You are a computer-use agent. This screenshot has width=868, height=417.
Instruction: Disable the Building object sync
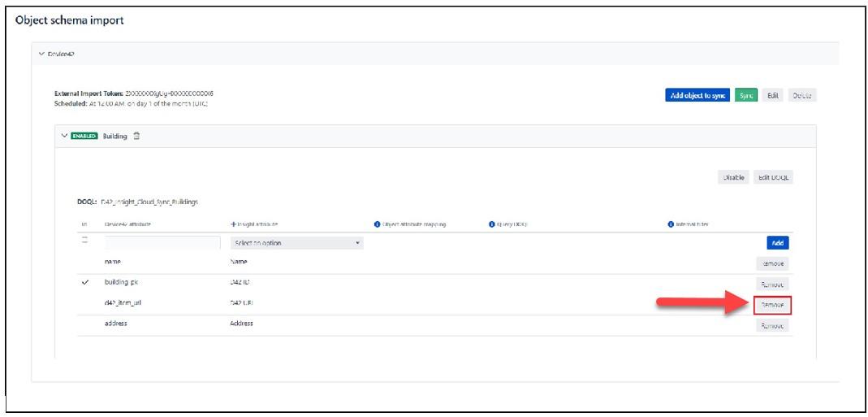tap(733, 177)
